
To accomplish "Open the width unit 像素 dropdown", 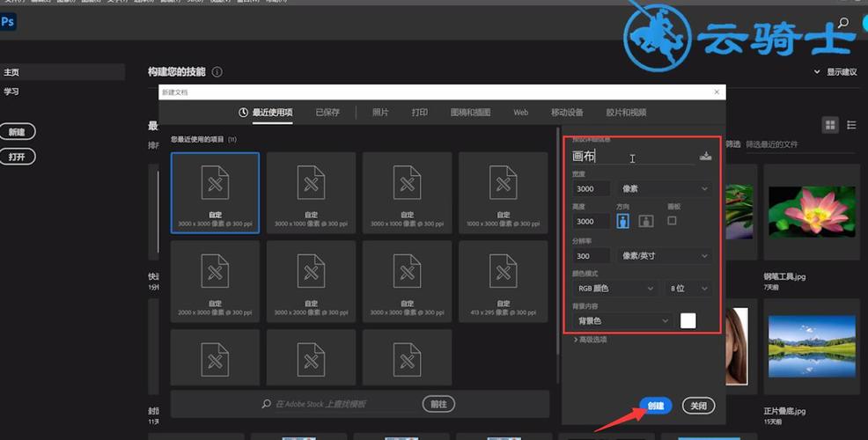I will [665, 188].
